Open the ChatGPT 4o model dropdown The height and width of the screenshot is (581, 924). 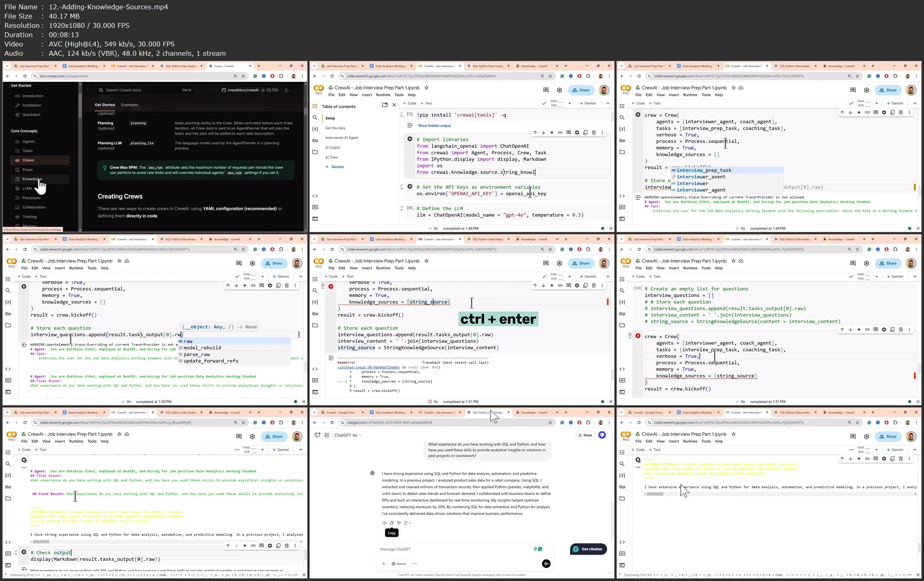pos(348,435)
